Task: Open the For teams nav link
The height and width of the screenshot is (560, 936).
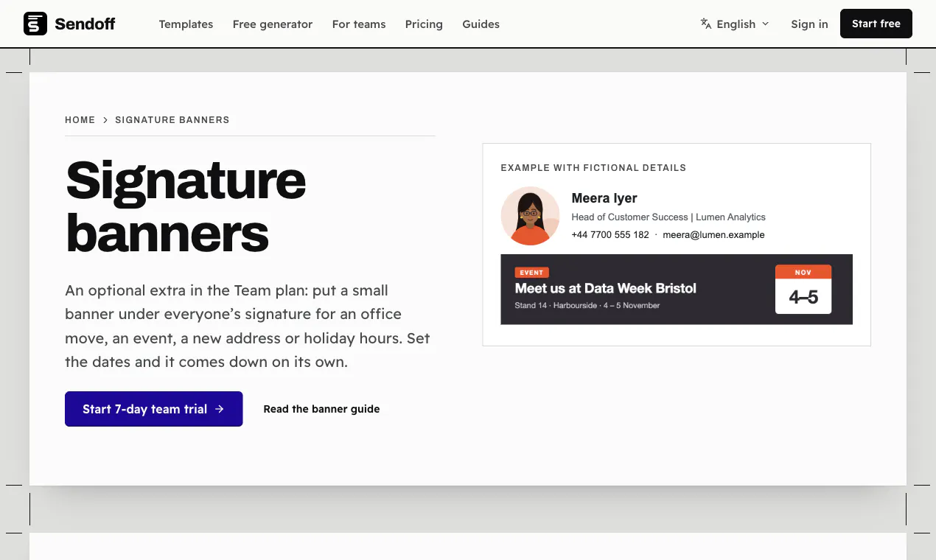Action: coord(359,24)
